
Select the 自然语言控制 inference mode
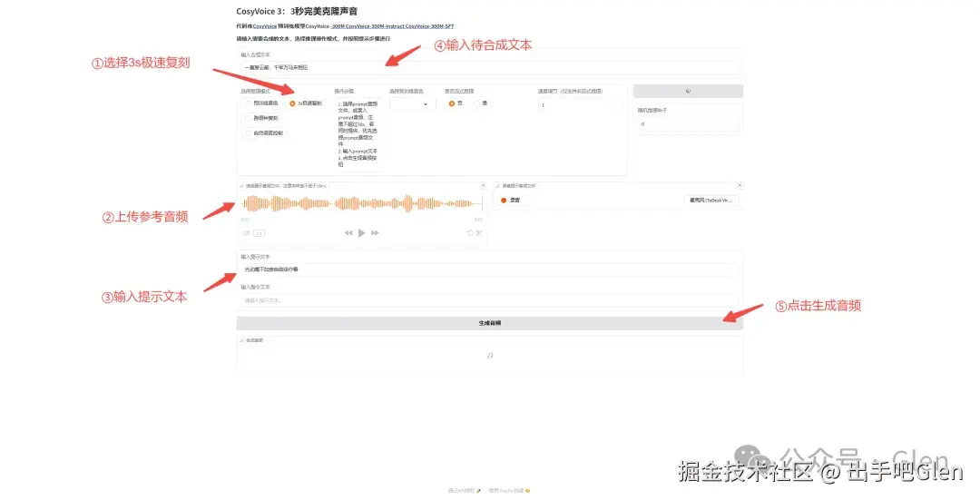click(x=264, y=133)
